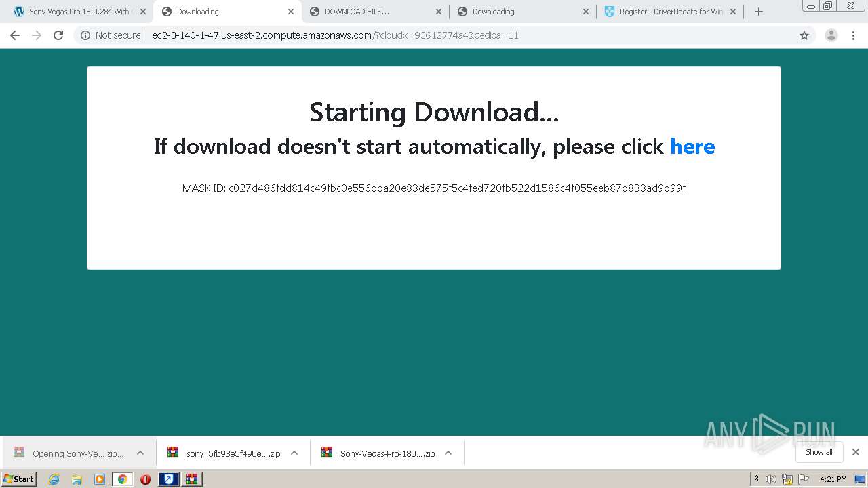Expand options for Opening Sony-Ve....zip download
This screenshot has width=868, height=488.
click(x=140, y=453)
